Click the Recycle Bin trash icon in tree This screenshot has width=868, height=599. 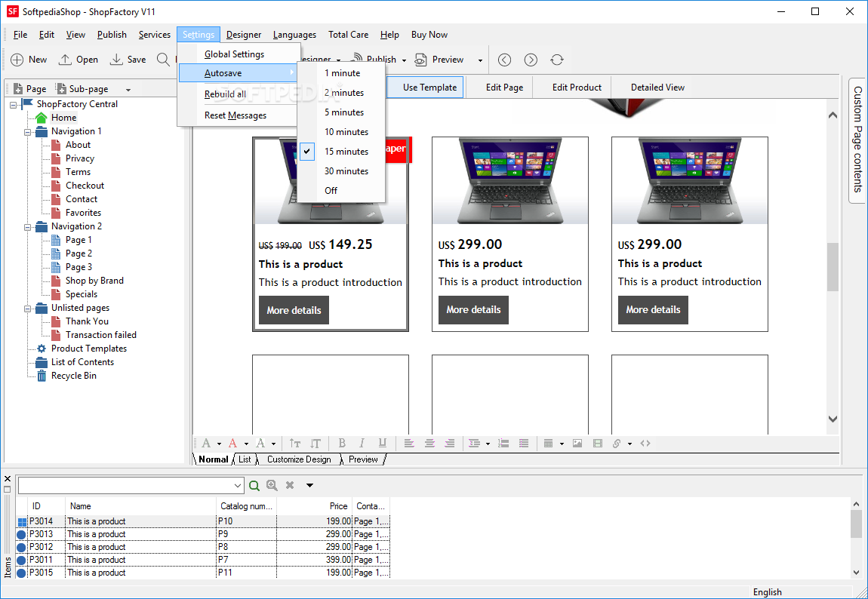point(42,376)
